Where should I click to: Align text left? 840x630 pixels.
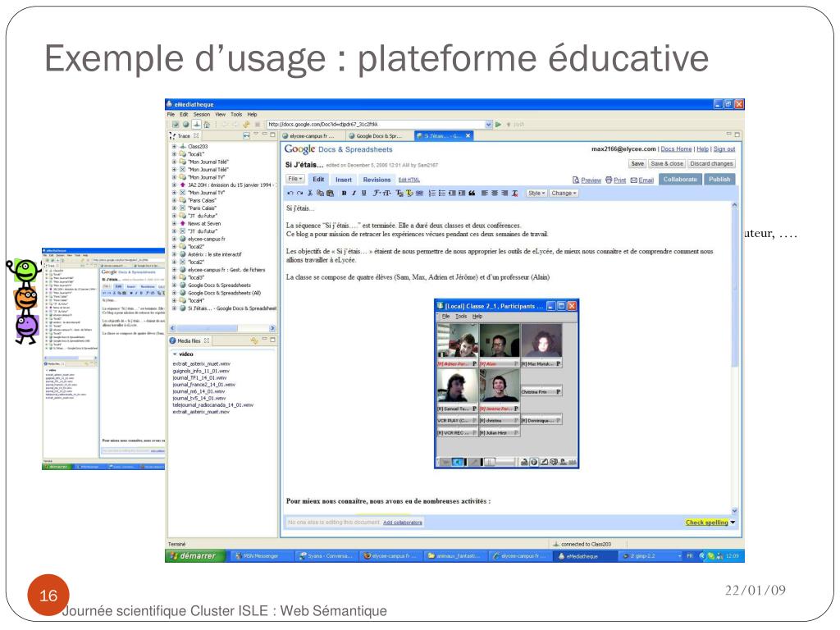tap(484, 193)
